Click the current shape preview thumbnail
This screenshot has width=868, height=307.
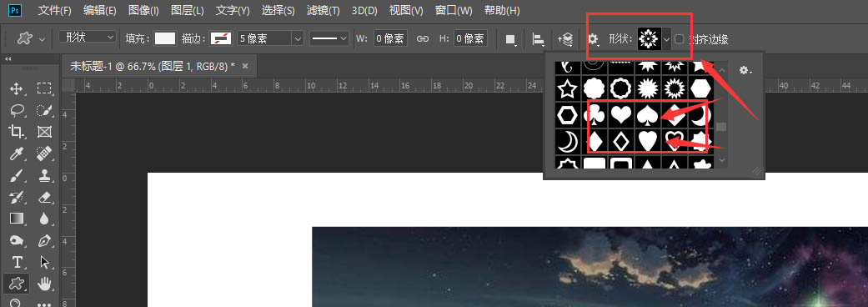coord(650,38)
